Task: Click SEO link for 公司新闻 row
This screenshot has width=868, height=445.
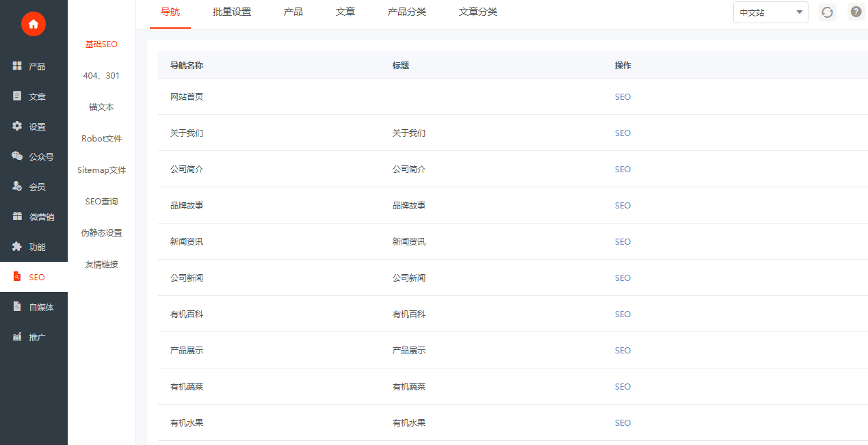Action: [622, 278]
